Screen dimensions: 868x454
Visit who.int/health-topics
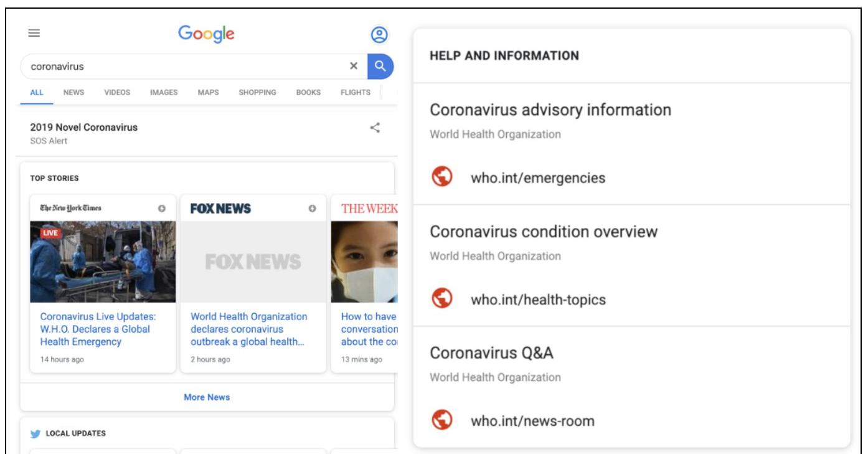[538, 300]
